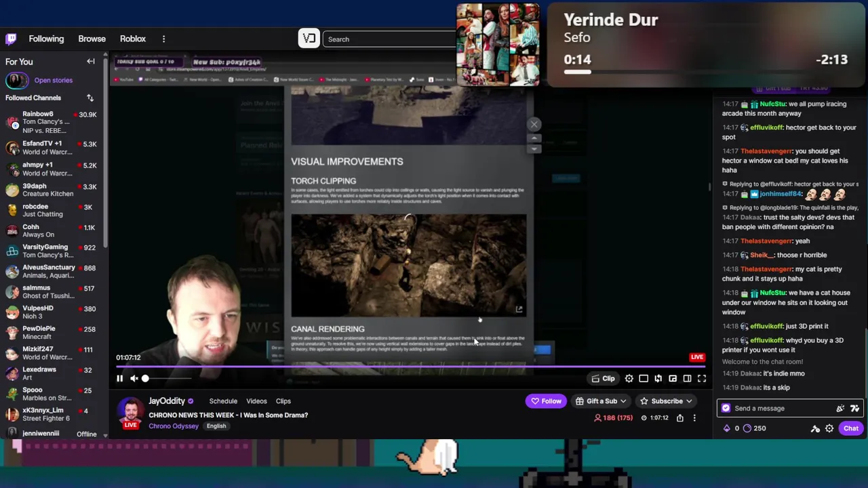Open the Videos tab
The width and height of the screenshot is (868, 488).
pyautogui.click(x=256, y=401)
